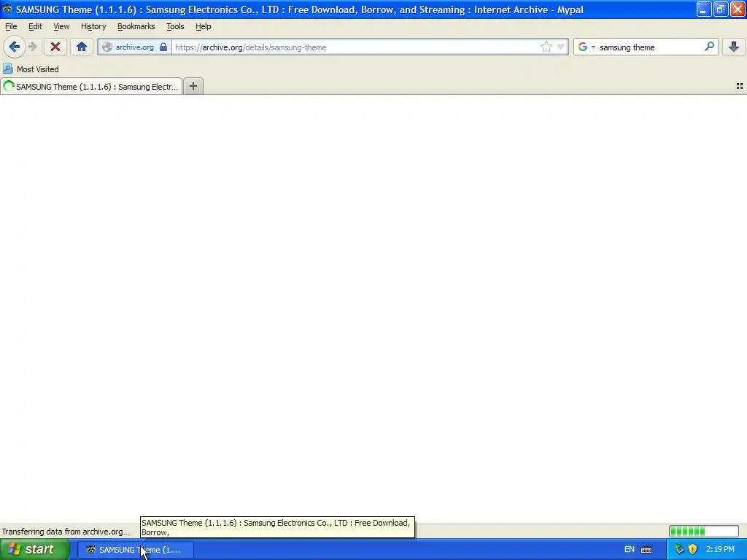The image size is (747, 560).
Task: Open the History menu
Action: (93, 26)
